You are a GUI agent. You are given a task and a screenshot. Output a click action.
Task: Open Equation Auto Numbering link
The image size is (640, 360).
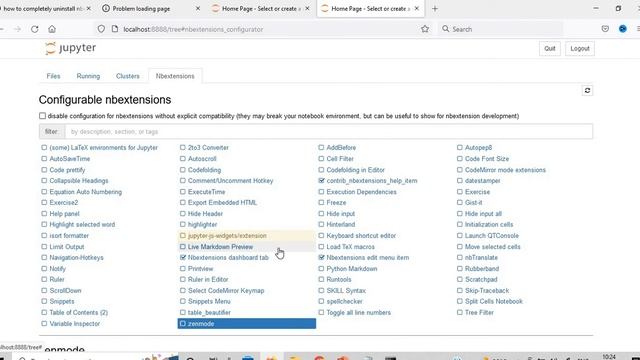pos(86,192)
